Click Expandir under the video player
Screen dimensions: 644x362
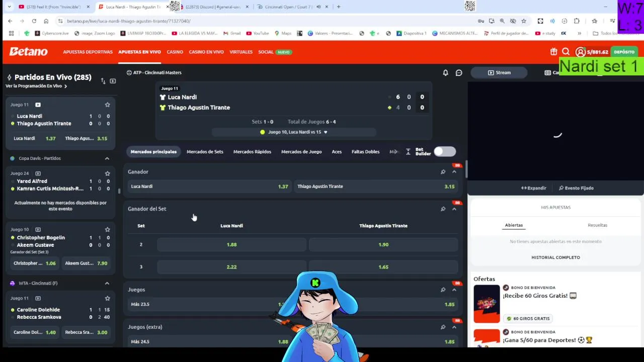pos(533,188)
